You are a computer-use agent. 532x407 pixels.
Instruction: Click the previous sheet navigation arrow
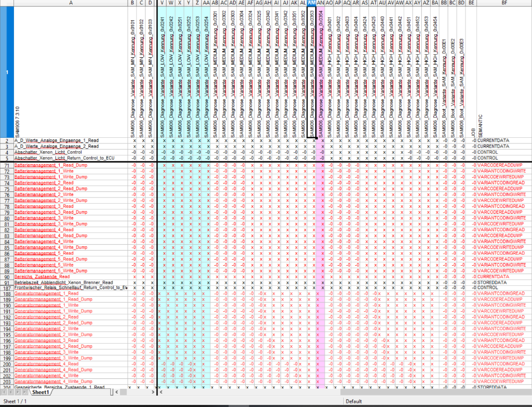[x=10, y=392]
